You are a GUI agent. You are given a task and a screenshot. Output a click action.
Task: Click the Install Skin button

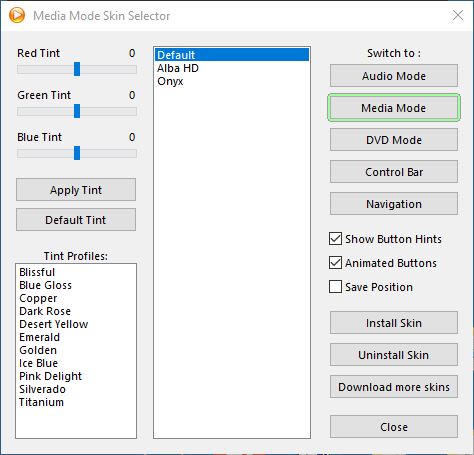click(394, 323)
